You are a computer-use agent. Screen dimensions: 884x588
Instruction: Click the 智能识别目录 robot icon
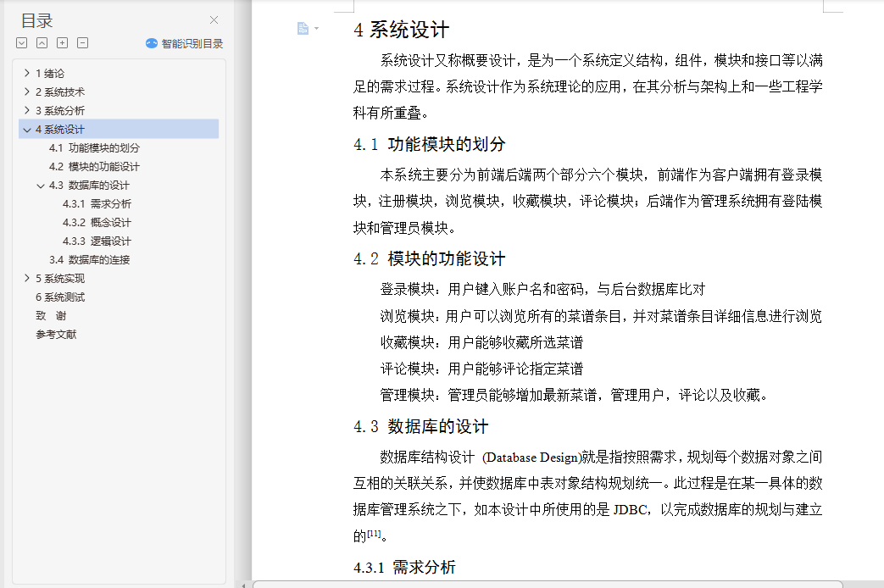tap(152, 43)
